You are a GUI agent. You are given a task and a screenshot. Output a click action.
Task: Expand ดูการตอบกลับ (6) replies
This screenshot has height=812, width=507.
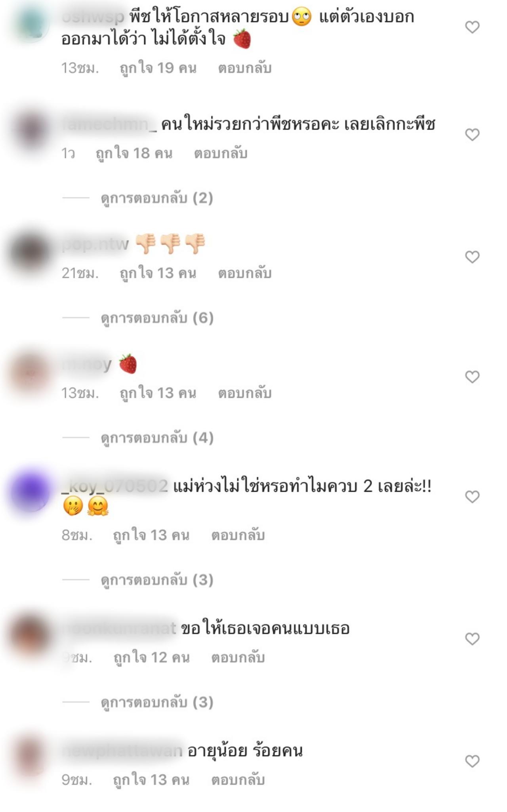[x=157, y=317]
